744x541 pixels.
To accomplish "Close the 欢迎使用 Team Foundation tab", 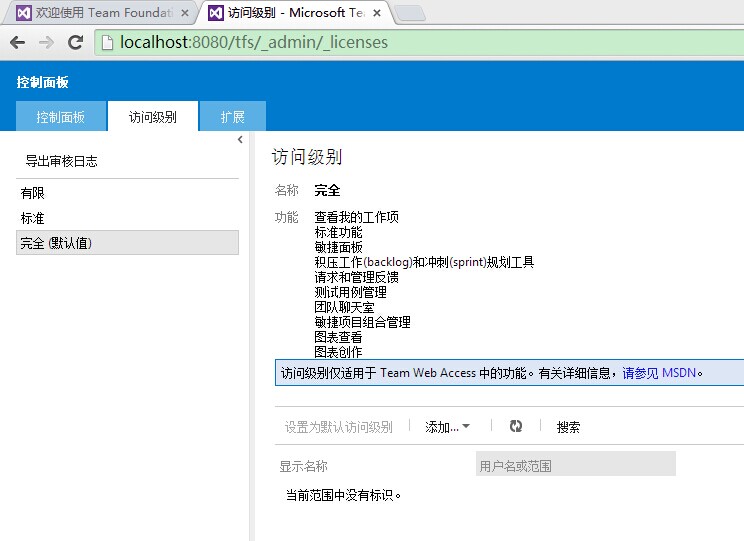I will (185, 13).
